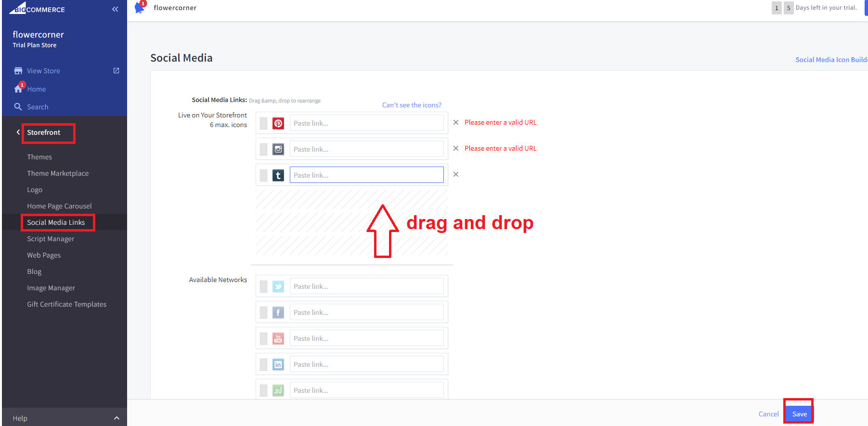Grab the LinkedIn row drag handle
The image size is (868, 426).
point(263,364)
